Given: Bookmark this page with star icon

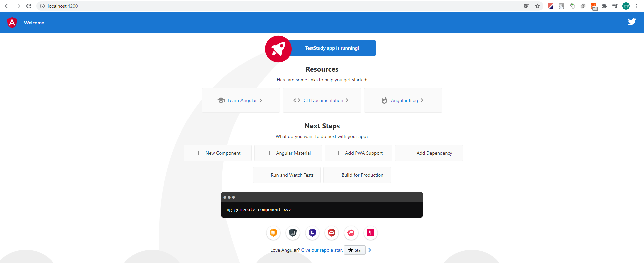Looking at the screenshot, I should pos(537,6).
